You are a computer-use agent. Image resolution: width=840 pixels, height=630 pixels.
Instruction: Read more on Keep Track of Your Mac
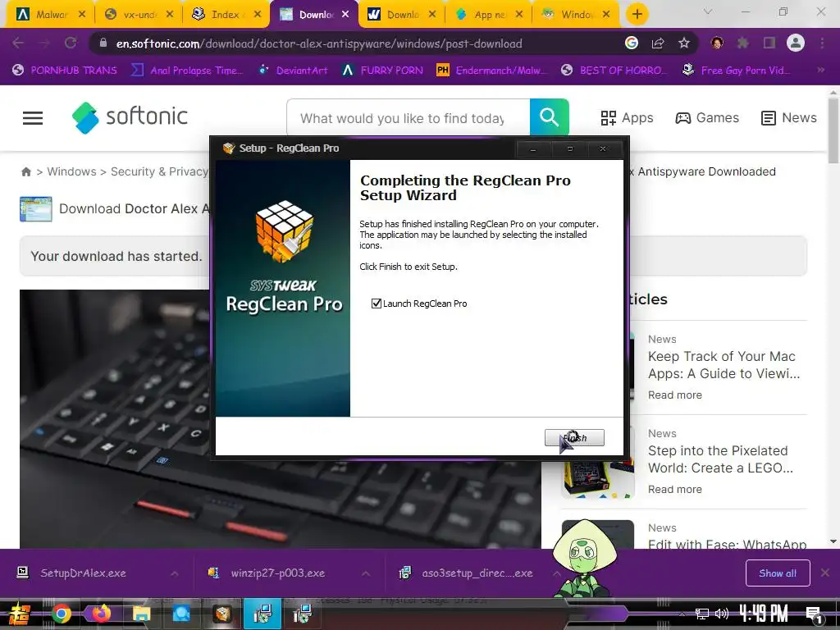674,395
